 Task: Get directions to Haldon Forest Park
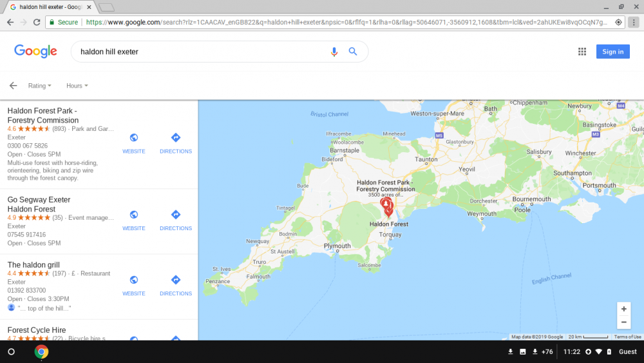(176, 144)
